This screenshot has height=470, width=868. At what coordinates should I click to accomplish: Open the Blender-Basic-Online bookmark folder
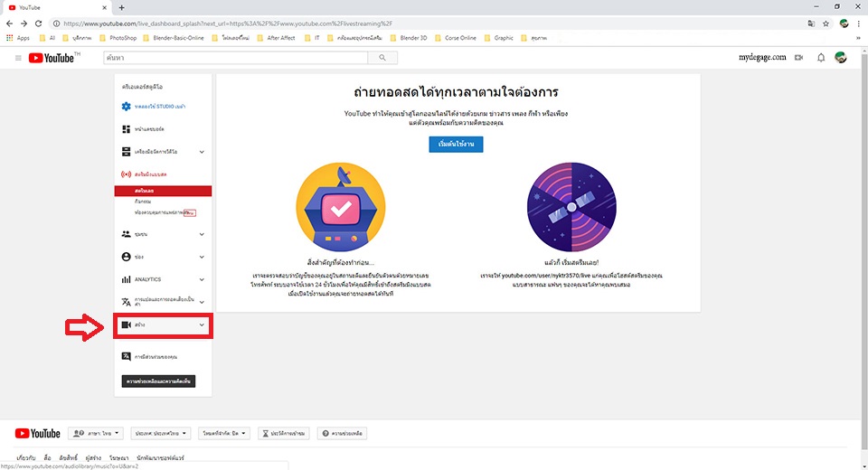coord(174,38)
